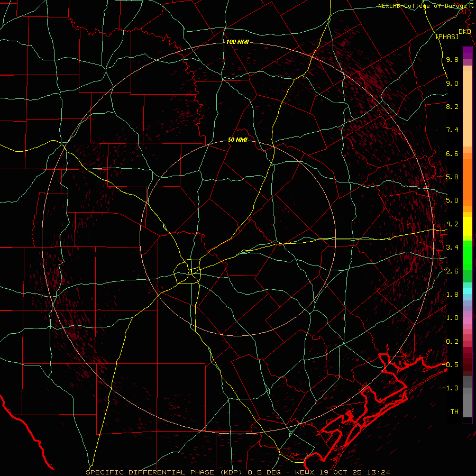
Task: Click the 9.8 scale value
Action: coord(452,59)
